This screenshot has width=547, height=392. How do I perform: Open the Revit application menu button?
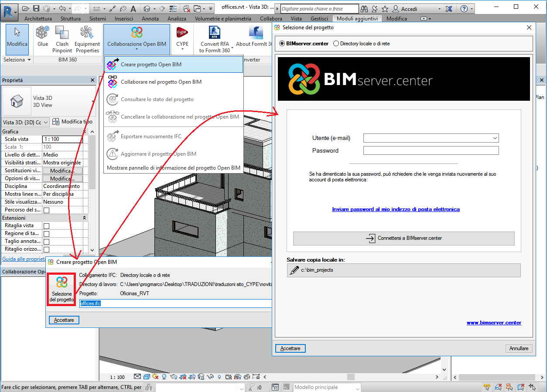click(9, 11)
